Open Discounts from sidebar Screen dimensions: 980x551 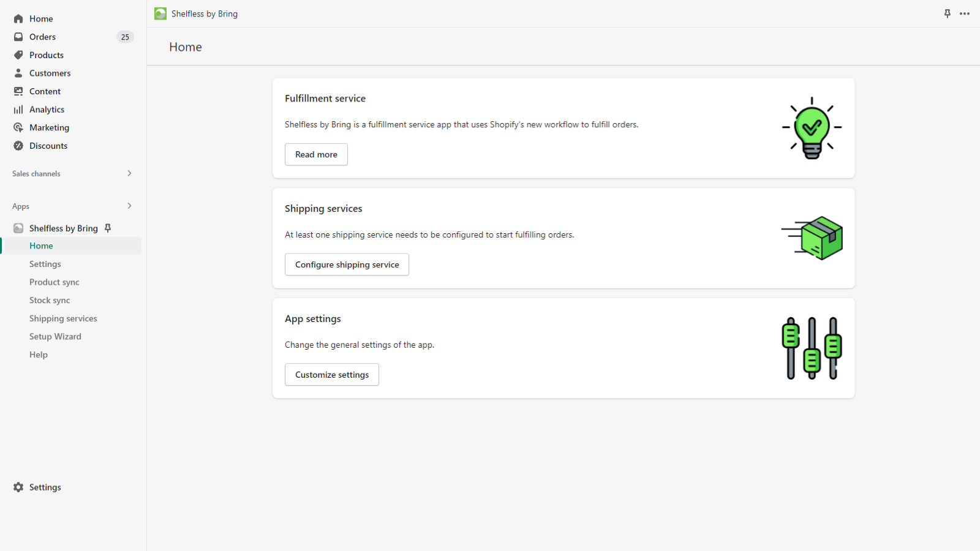pos(48,146)
